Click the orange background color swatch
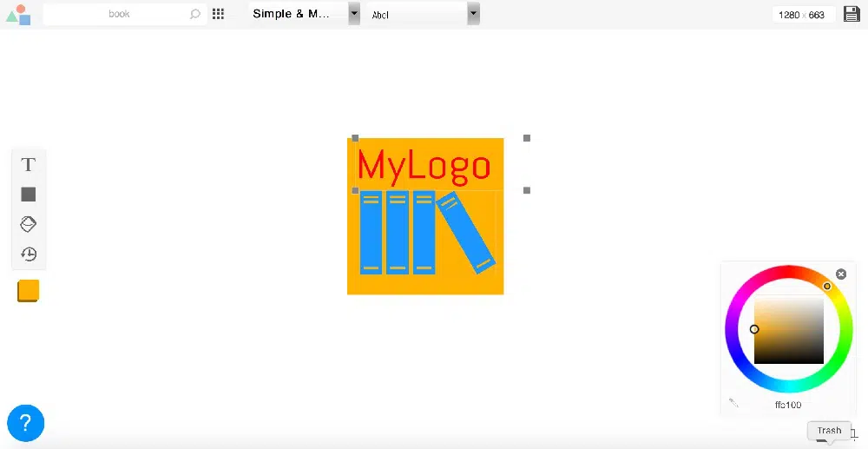Screen dimensions: 868x449 [x=28, y=291]
